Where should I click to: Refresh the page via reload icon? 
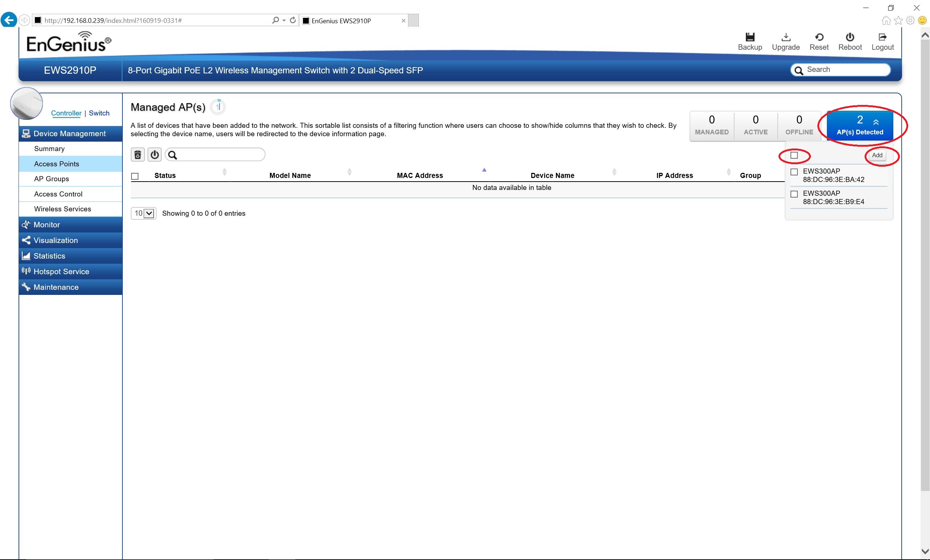coord(292,20)
